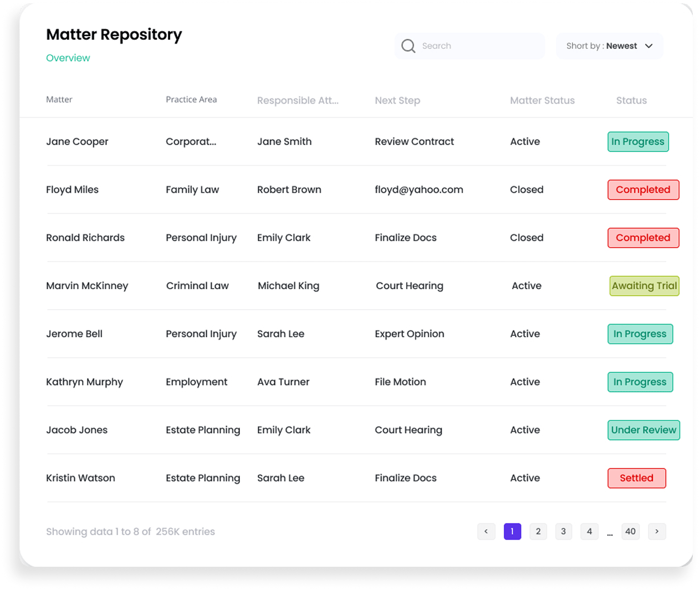Click the In Progress badge for Jane Cooper
Viewport: 700px width, 590px height.
coord(638,141)
